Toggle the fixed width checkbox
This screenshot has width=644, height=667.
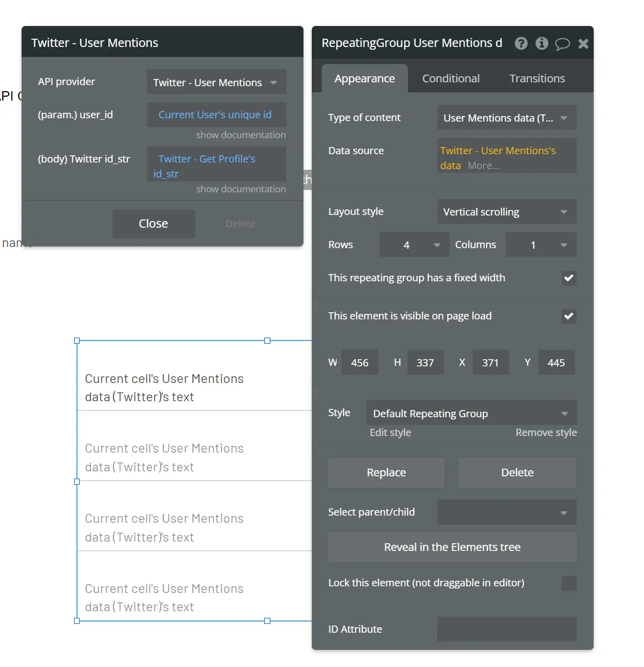pyautogui.click(x=569, y=278)
